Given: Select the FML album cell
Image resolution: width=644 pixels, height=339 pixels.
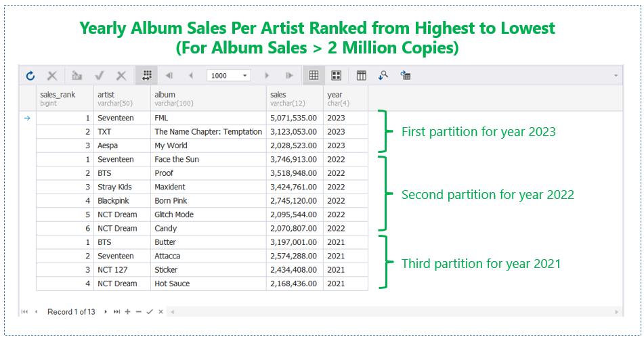Looking at the screenshot, I should [x=209, y=118].
